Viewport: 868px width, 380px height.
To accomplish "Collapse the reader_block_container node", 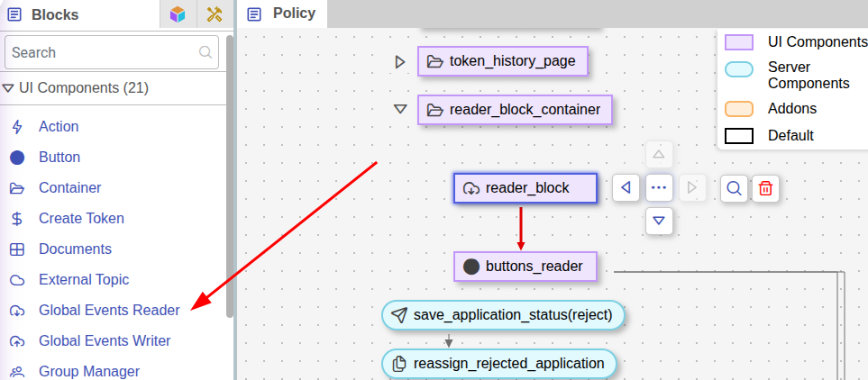I will pyautogui.click(x=400, y=110).
